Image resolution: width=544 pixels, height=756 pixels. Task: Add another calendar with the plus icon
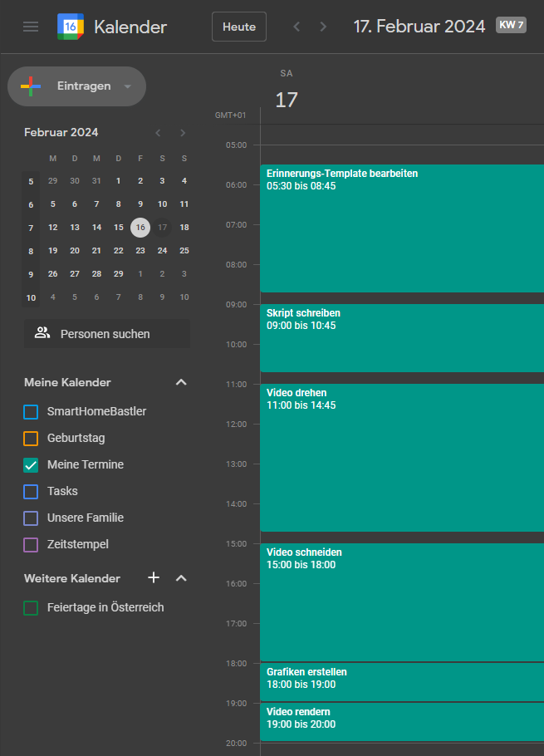[x=154, y=577]
